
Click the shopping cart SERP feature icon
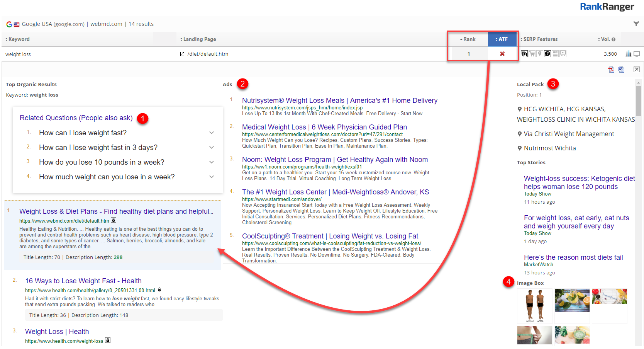click(x=532, y=54)
